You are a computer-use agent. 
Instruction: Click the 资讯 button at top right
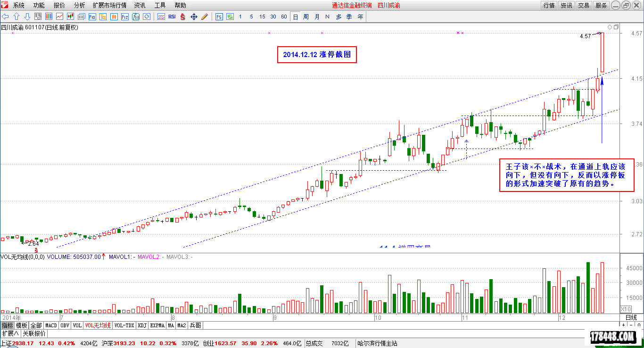[566, 5]
